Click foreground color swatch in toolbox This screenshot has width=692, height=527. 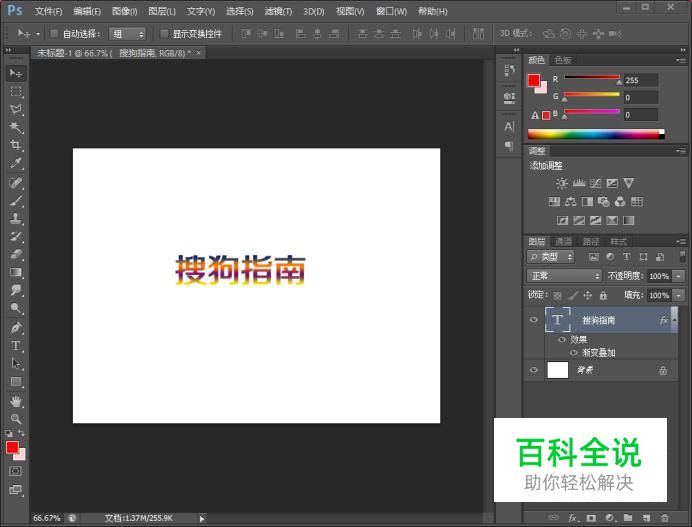point(12,448)
